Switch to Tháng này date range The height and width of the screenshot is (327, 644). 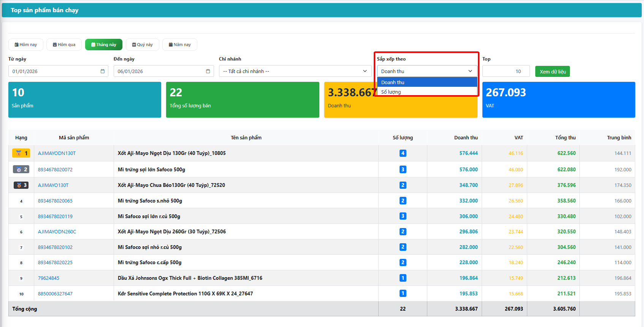coord(103,45)
